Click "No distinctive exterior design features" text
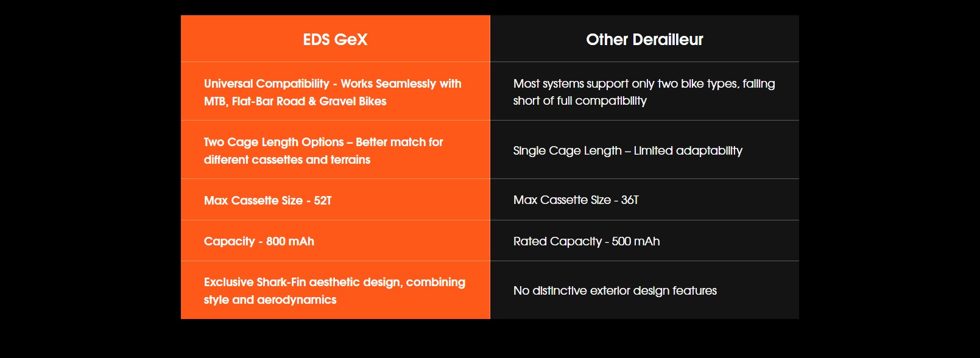 pyautogui.click(x=615, y=290)
